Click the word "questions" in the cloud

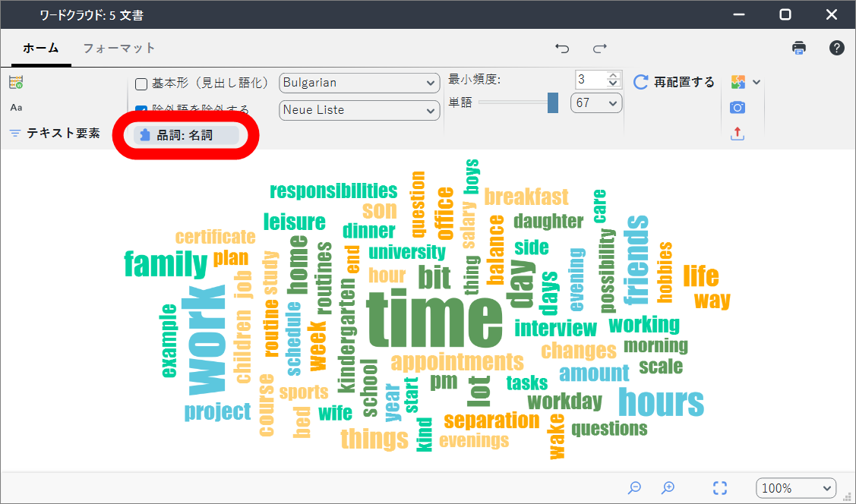(609, 429)
